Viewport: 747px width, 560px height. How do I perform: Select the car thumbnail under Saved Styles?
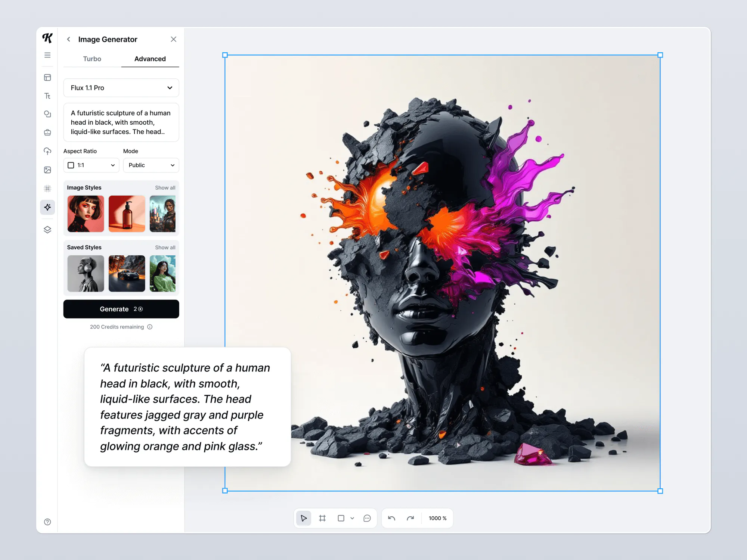coord(127,274)
